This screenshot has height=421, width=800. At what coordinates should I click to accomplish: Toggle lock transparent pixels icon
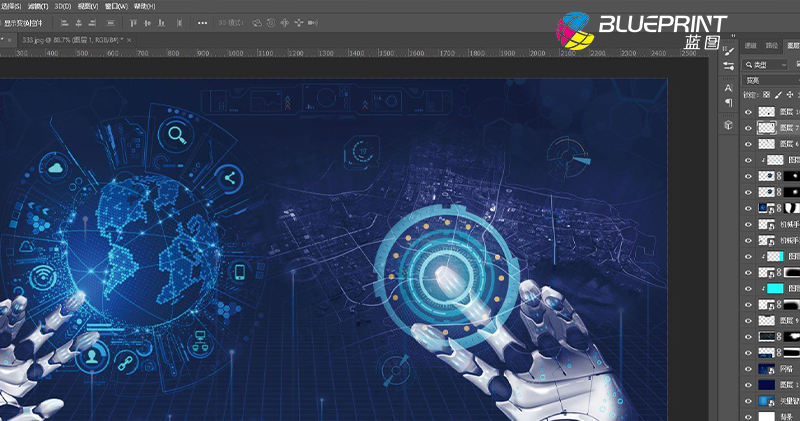pos(766,95)
